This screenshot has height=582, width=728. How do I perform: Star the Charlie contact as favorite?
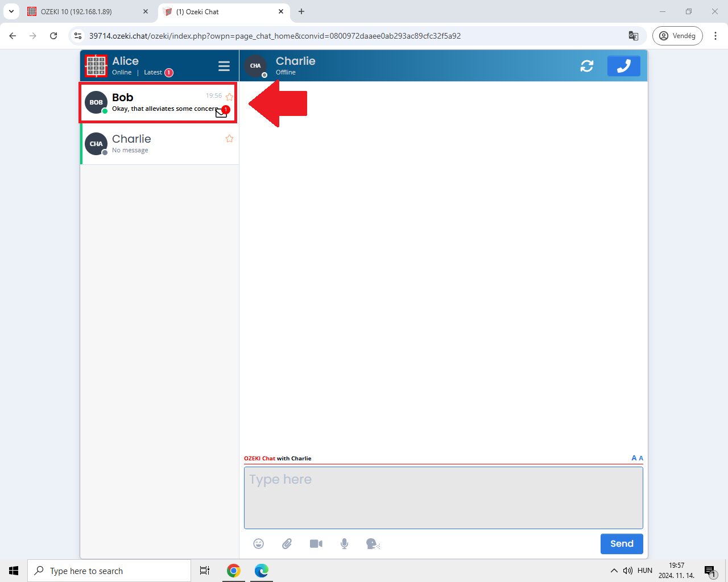coord(229,139)
